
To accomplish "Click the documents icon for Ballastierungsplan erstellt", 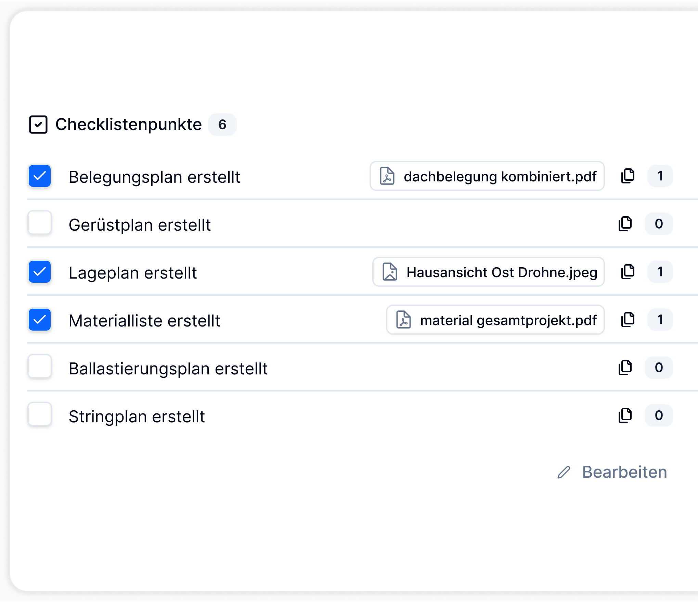I will [x=625, y=368].
